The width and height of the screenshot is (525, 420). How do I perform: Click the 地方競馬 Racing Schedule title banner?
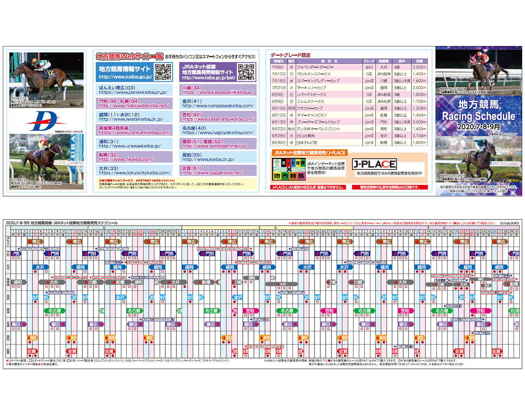point(478,115)
